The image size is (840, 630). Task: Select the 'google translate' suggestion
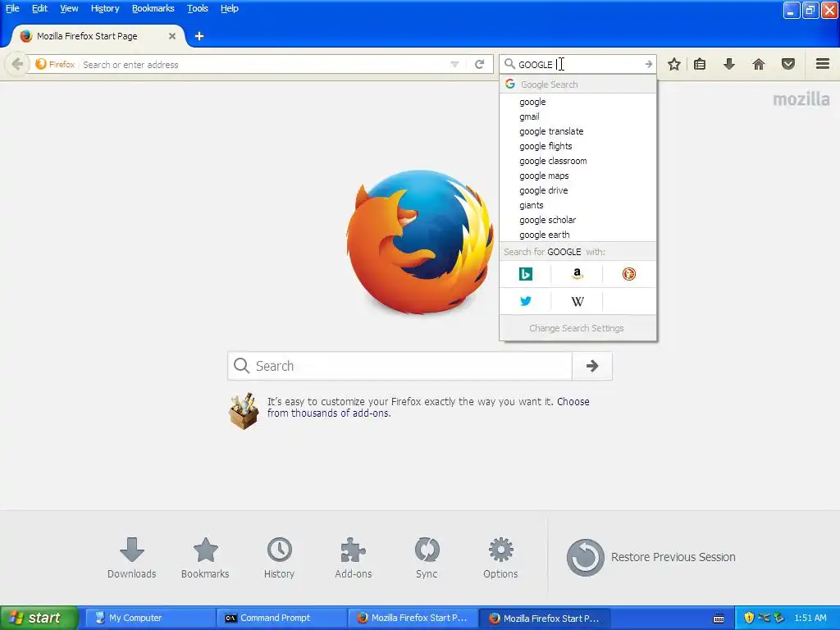click(577, 131)
